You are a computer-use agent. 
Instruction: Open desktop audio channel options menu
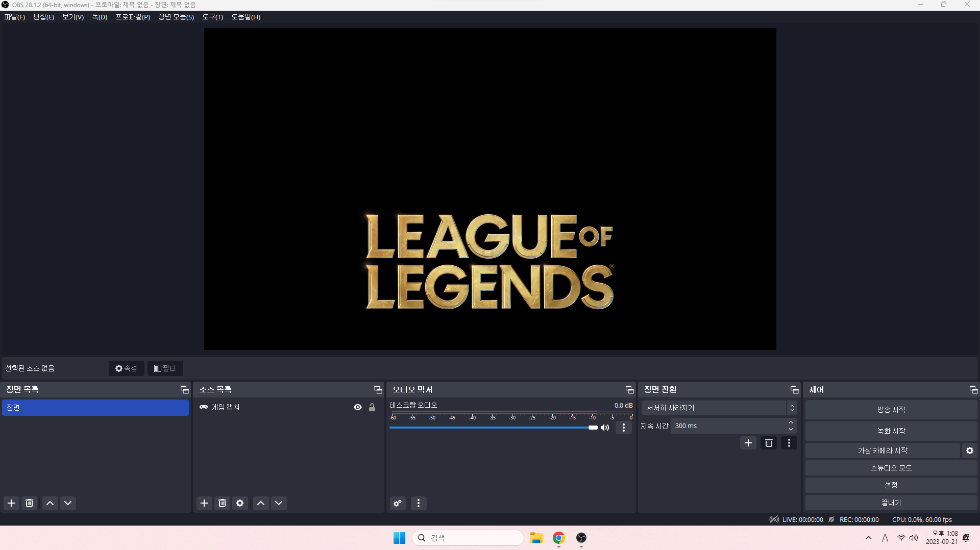tap(624, 428)
